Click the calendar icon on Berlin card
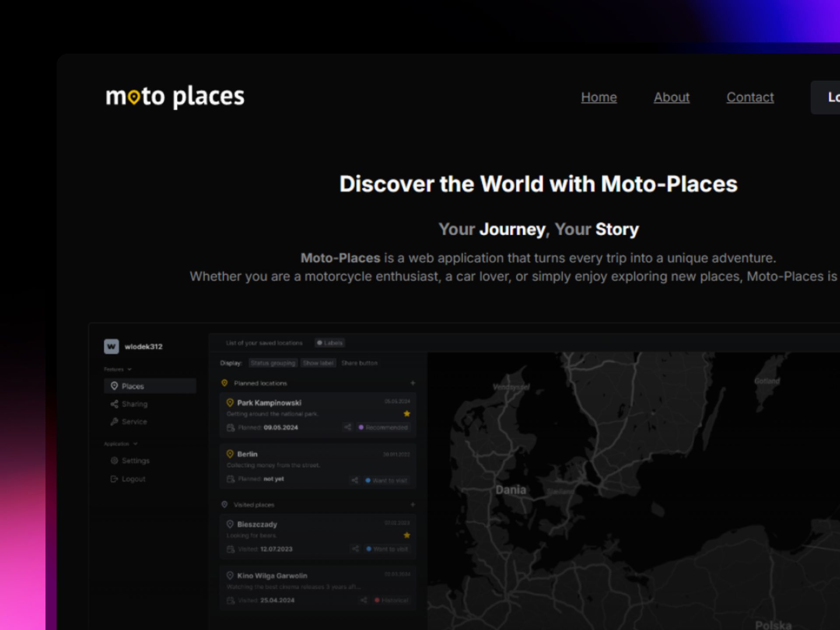 pos(231,479)
